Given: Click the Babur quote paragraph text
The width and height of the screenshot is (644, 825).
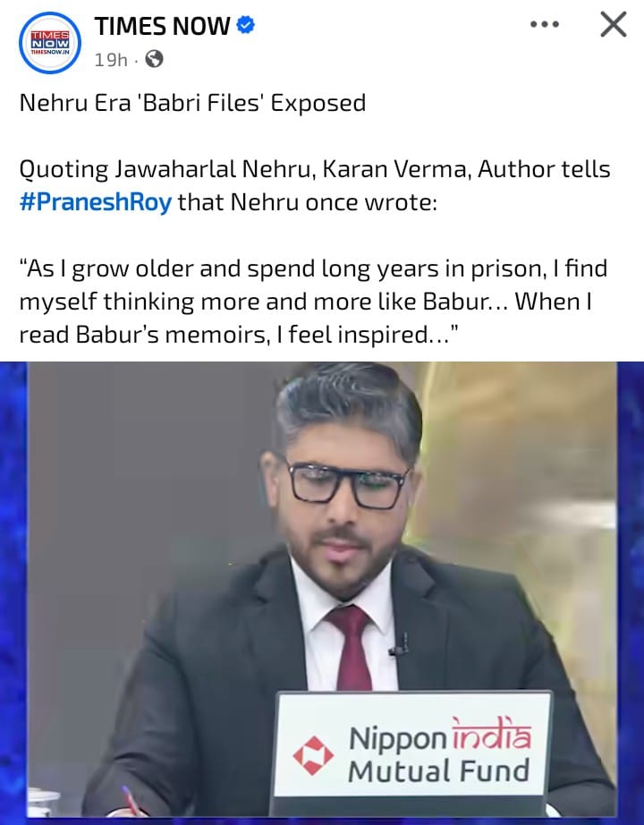Looking at the screenshot, I should coord(314,302).
